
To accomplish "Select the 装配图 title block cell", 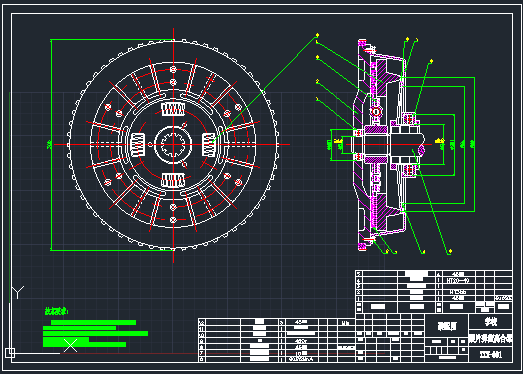I will 447,326.
